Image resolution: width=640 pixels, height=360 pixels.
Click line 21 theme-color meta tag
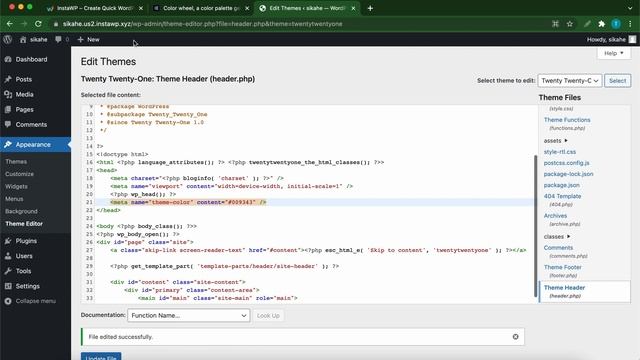pos(188,202)
